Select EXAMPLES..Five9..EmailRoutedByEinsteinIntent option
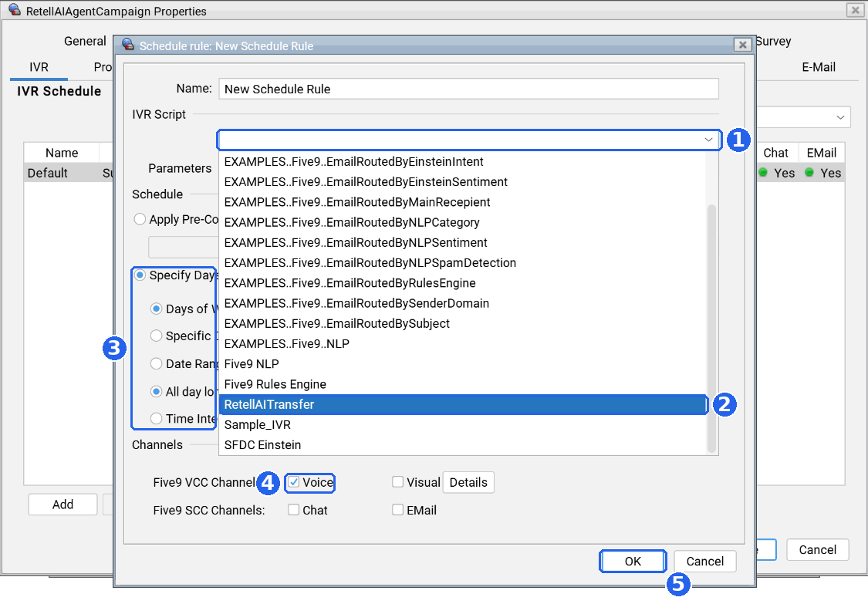 pyautogui.click(x=463, y=162)
